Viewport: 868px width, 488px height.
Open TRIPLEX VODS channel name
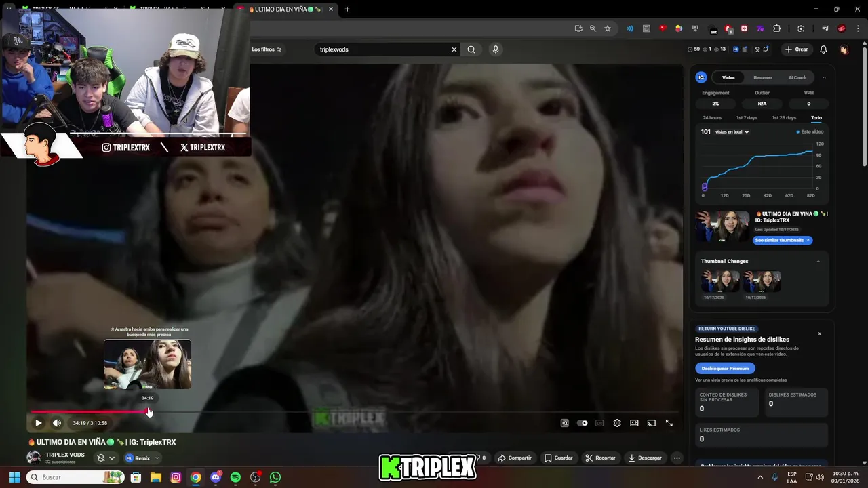[x=65, y=455]
